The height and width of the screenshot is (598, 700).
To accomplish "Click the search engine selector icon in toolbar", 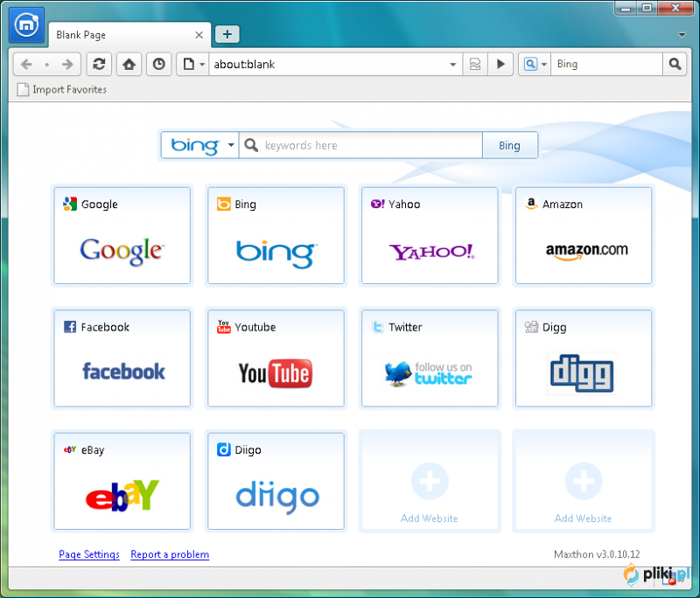I will coord(530,64).
